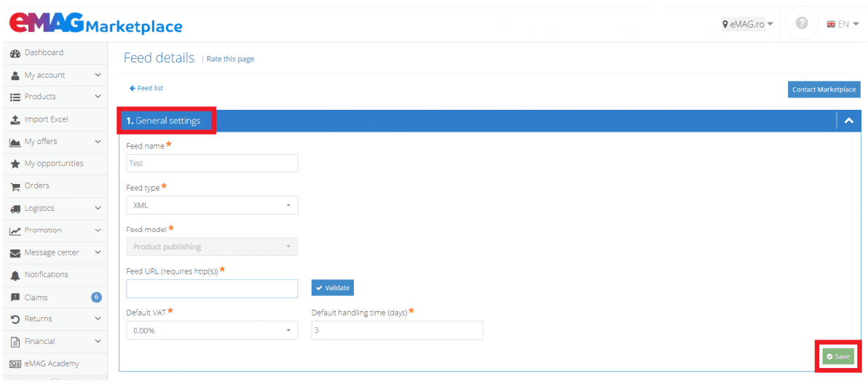Click the My opportunities star icon
Image resolution: width=868 pixels, height=384 pixels.
(x=15, y=164)
